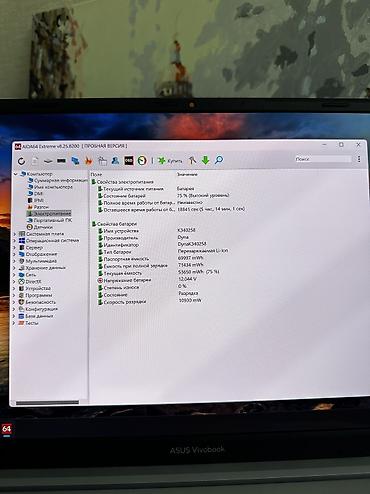Open the Report page icon in the toolbar
This screenshot has height=494, width=370.
click(x=35, y=161)
